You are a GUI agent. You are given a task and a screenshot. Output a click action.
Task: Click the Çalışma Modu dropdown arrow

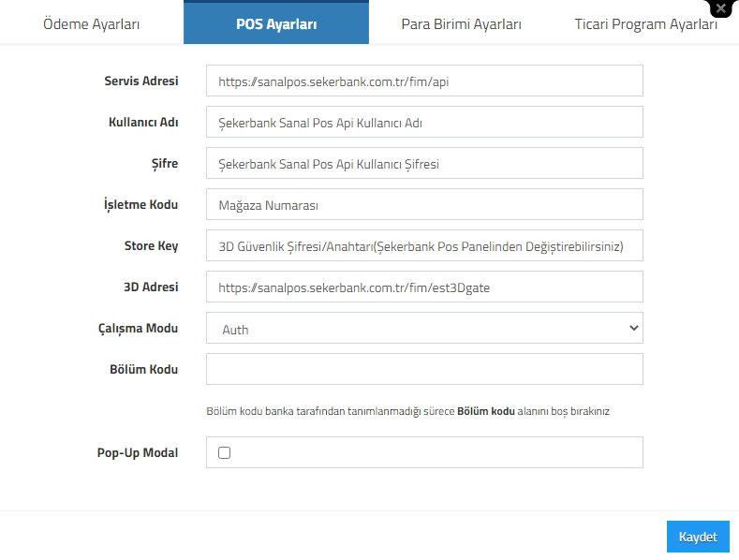pos(634,328)
